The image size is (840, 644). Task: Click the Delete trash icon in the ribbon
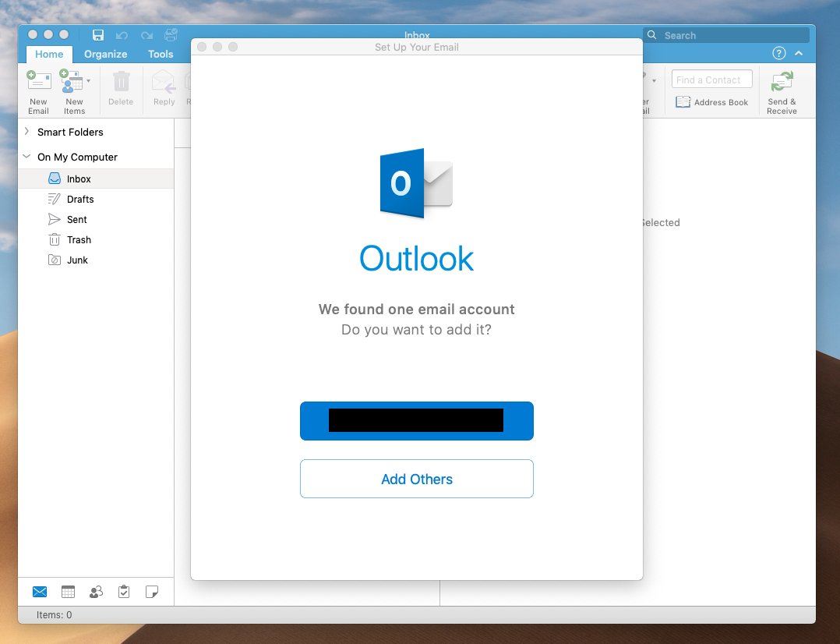tap(121, 82)
